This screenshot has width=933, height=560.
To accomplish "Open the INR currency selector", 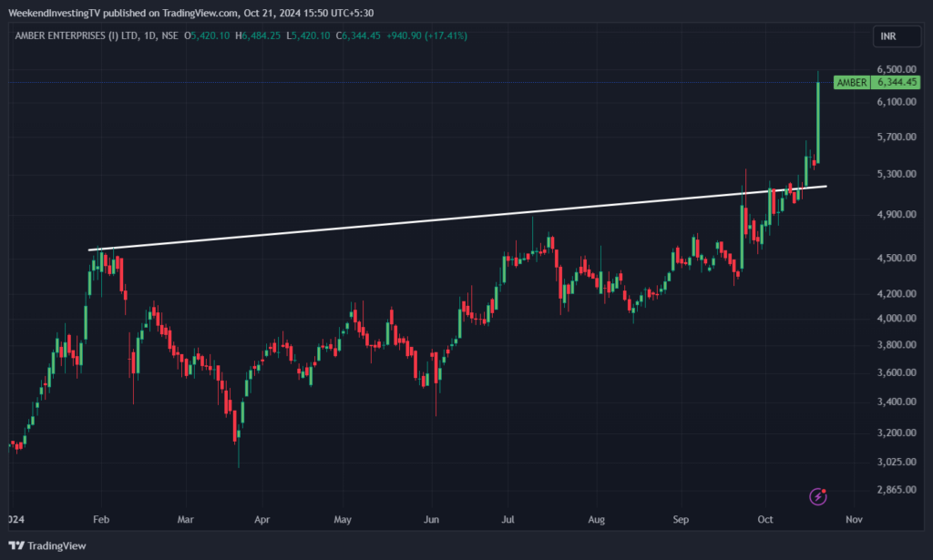I will [897, 36].
